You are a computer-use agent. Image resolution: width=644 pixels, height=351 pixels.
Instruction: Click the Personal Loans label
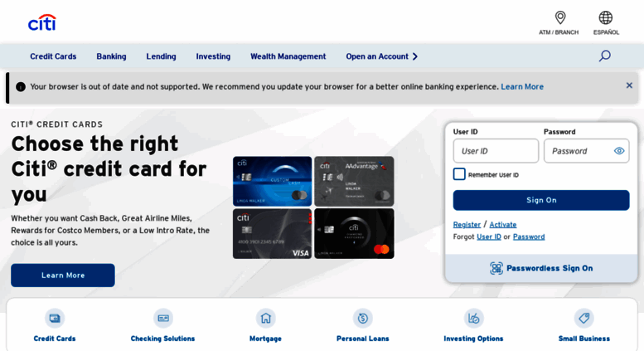pos(363,339)
